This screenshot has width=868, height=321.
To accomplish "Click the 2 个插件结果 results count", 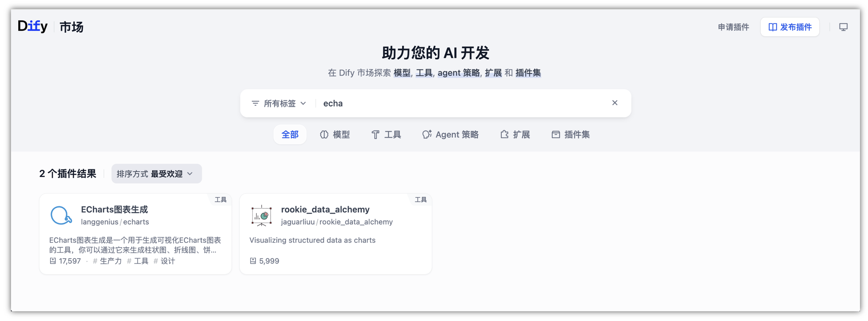I will (x=68, y=174).
